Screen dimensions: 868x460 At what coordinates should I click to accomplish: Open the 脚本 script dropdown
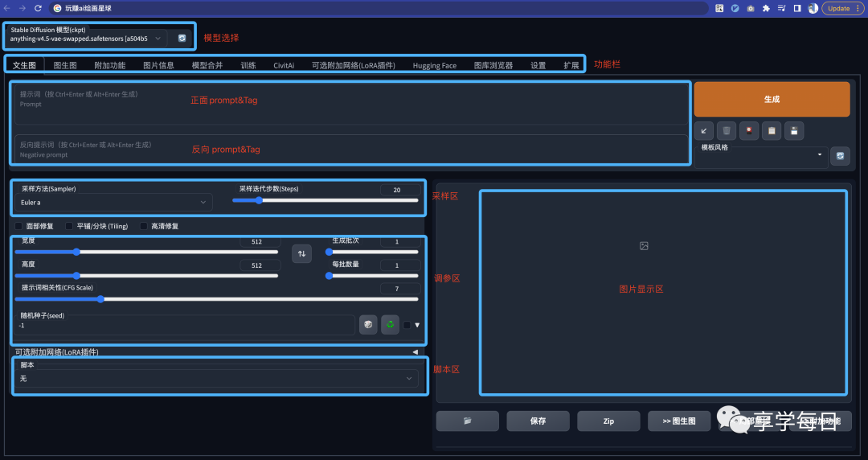tap(216, 379)
